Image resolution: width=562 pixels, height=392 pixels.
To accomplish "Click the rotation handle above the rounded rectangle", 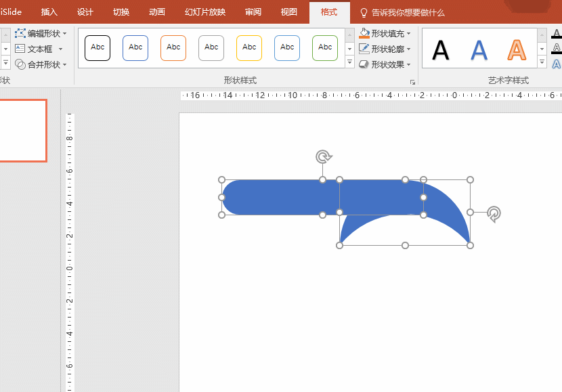I will 323,157.
